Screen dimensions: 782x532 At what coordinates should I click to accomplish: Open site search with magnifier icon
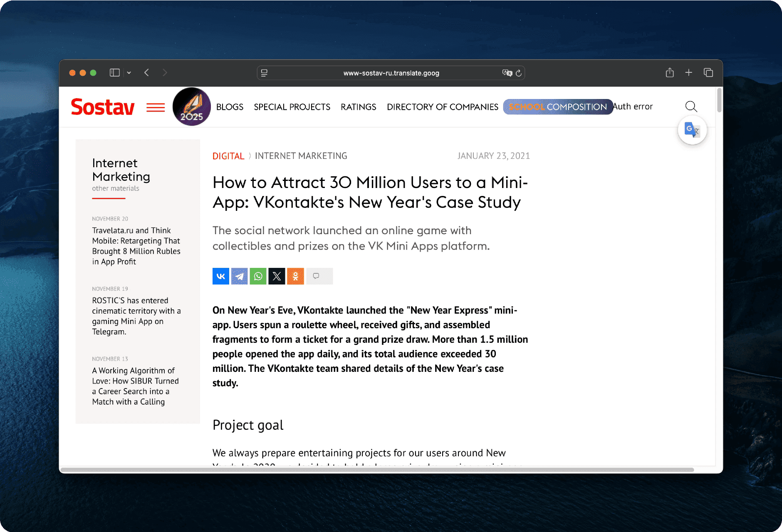691,106
